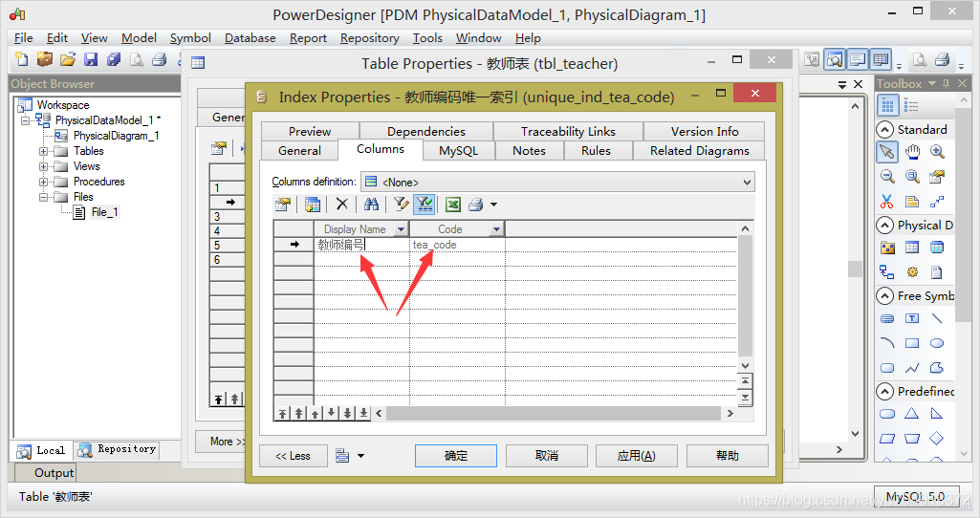
Task: Open the Dependencies tab
Action: (x=426, y=131)
